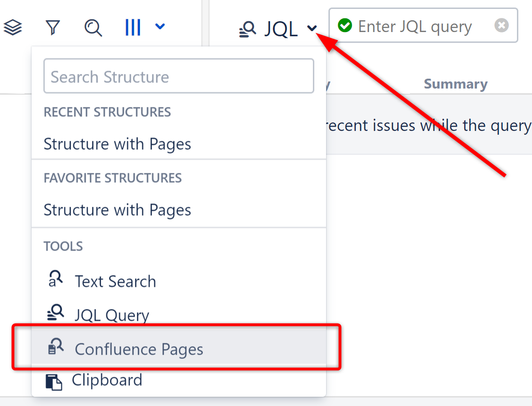
Task: Select the Structure layers icon
Action: (13, 27)
